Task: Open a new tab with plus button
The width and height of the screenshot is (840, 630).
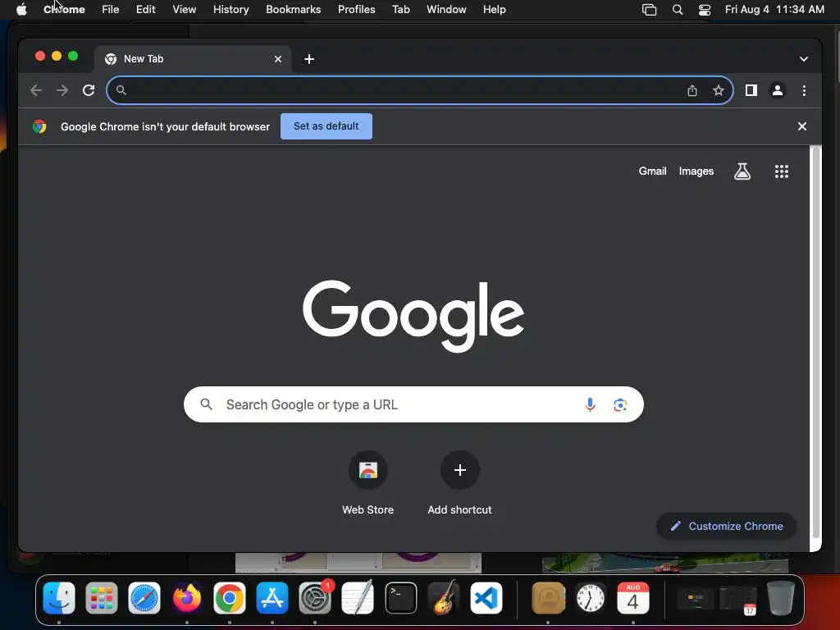Action: click(x=309, y=59)
